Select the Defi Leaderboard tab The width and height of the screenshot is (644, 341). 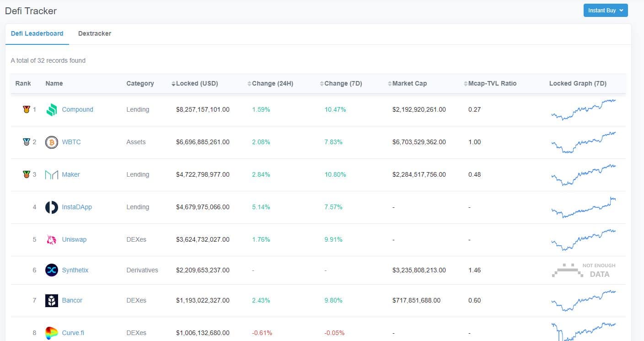[x=37, y=33]
